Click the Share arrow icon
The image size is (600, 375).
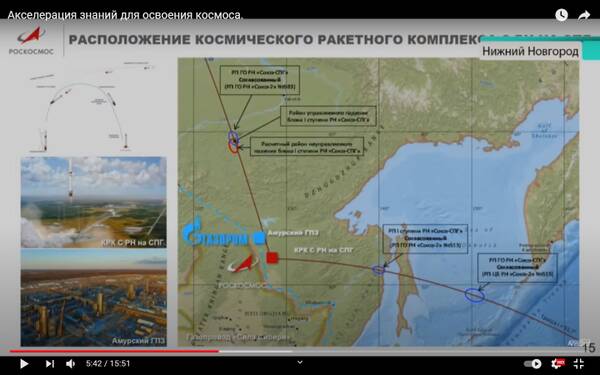pyautogui.click(x=584, y=15)
